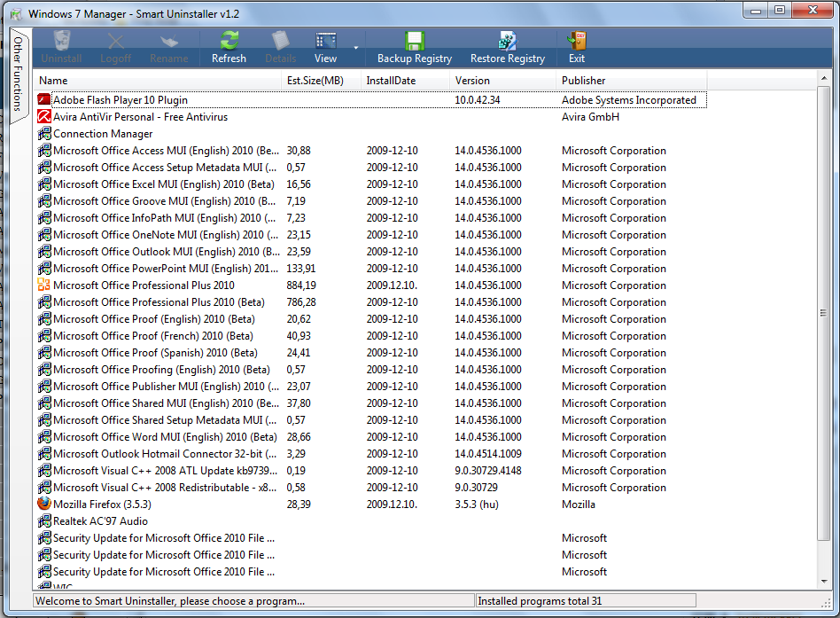The height and width of the screenshot is (618, 840).
Task: Click the Avira GmbH publisher cell
Action: point(590,116)
